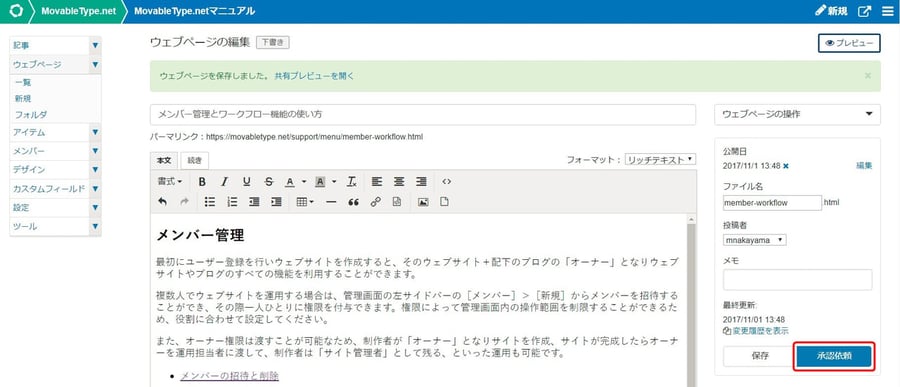This screenshot has height=387, width=900.
Task: Open the hamburger menu
Action: tap(887, 11)
